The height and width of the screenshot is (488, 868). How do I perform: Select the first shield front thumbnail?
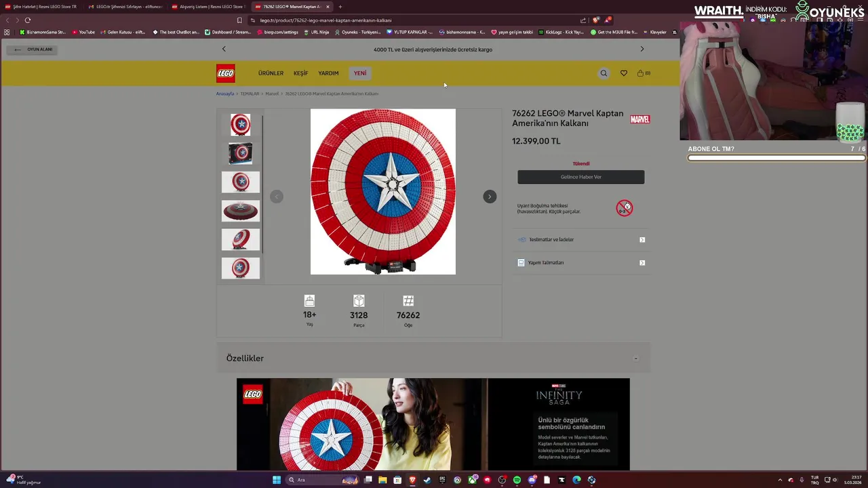241,125
